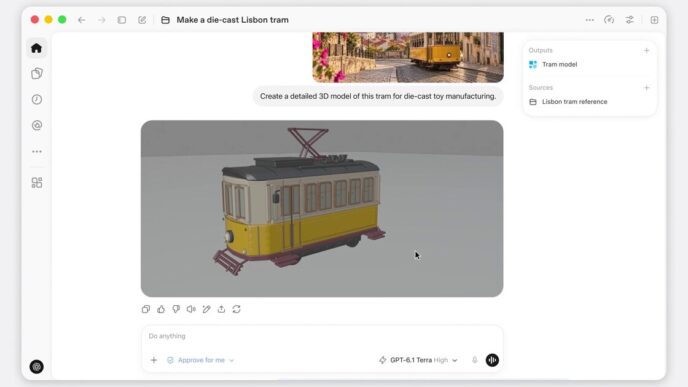Open the sliders settings icon

click(630, 20)
